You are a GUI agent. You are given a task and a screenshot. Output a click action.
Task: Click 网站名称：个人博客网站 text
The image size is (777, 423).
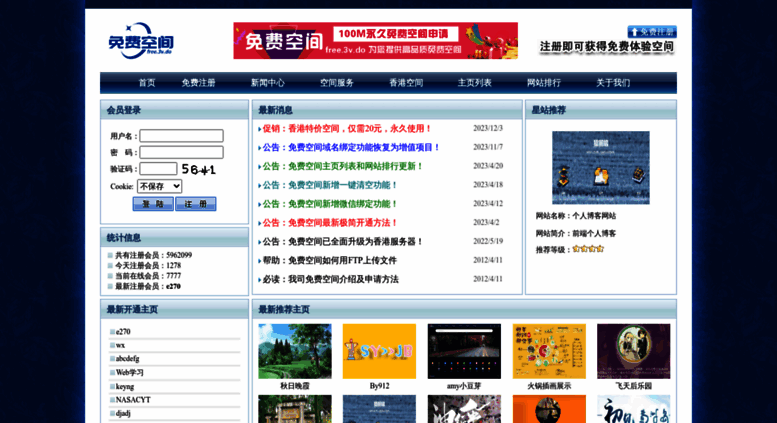pos(576,216)
